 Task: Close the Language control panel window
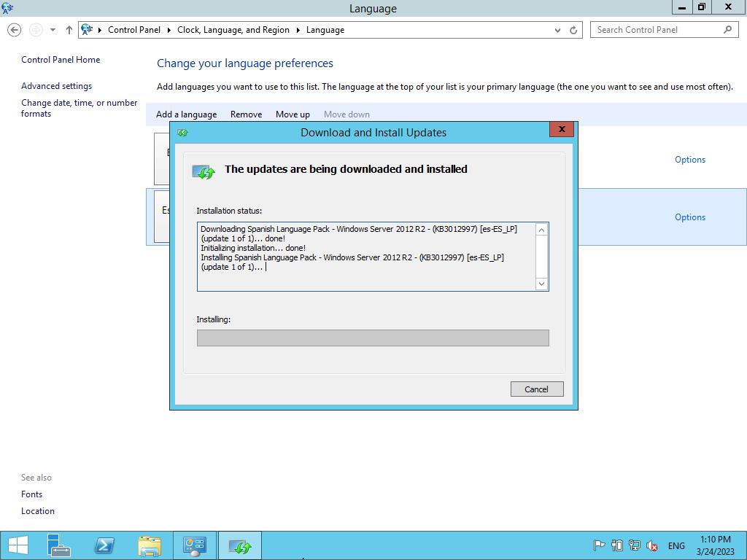click(729, 7)
